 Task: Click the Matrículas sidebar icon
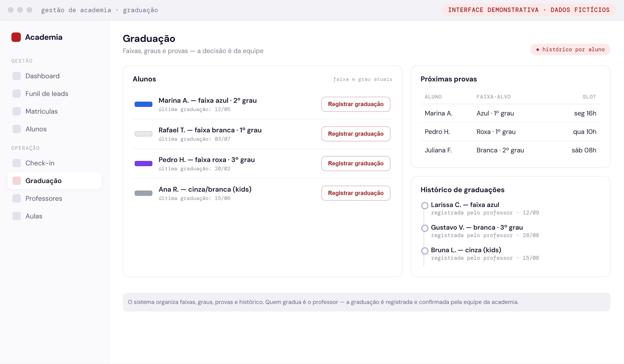point(17,111)
